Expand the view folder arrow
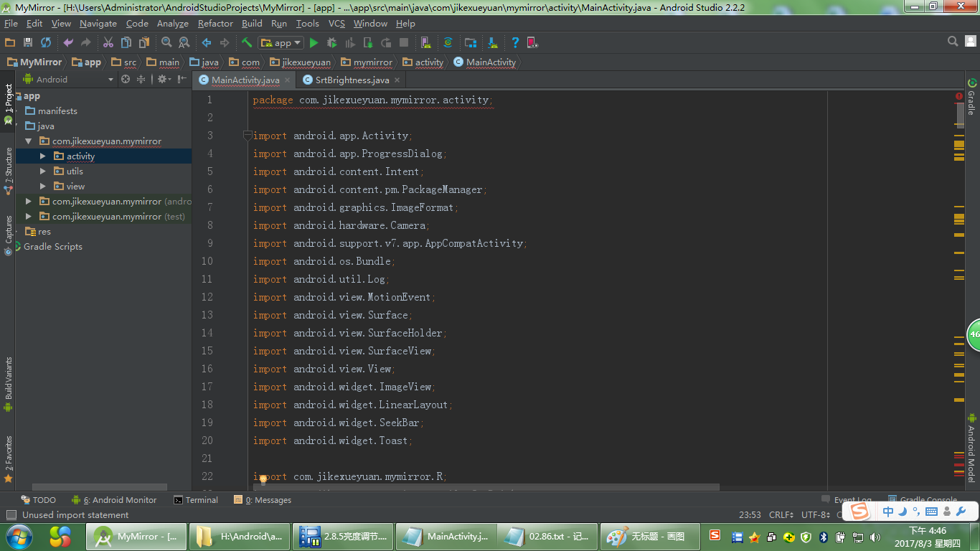The image size is (980, 551). pos(43,187)
